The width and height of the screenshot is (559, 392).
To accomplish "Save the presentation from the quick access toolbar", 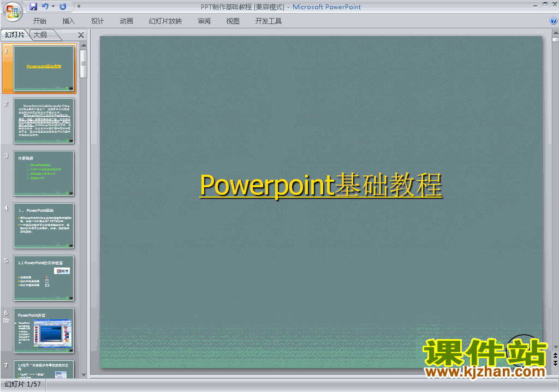I will coord(33,7).
